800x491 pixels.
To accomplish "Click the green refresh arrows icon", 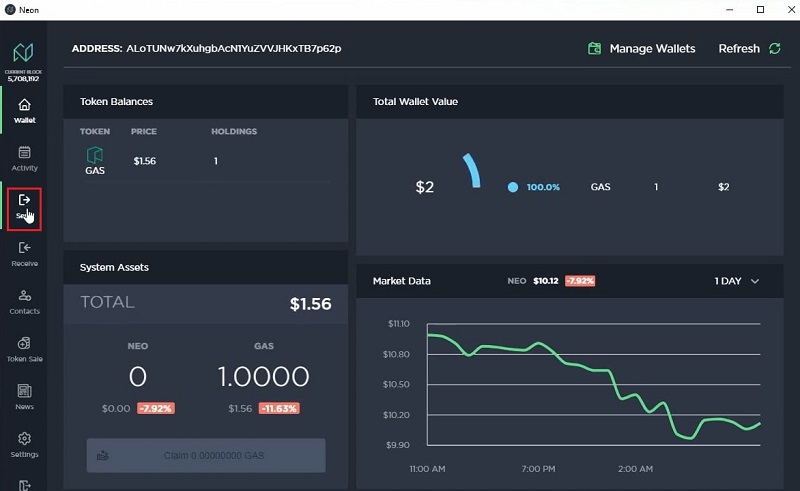I will (x=774, y=48).
